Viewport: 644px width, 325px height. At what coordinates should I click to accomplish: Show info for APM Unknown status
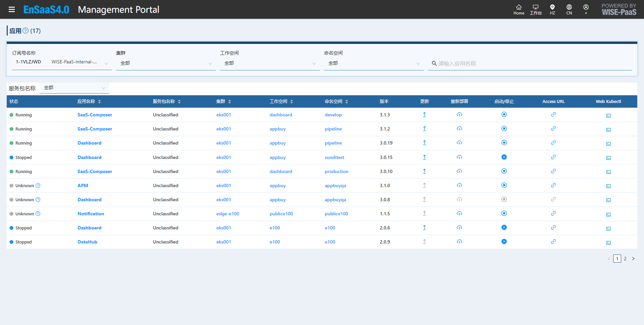click(x=38, y=185)
